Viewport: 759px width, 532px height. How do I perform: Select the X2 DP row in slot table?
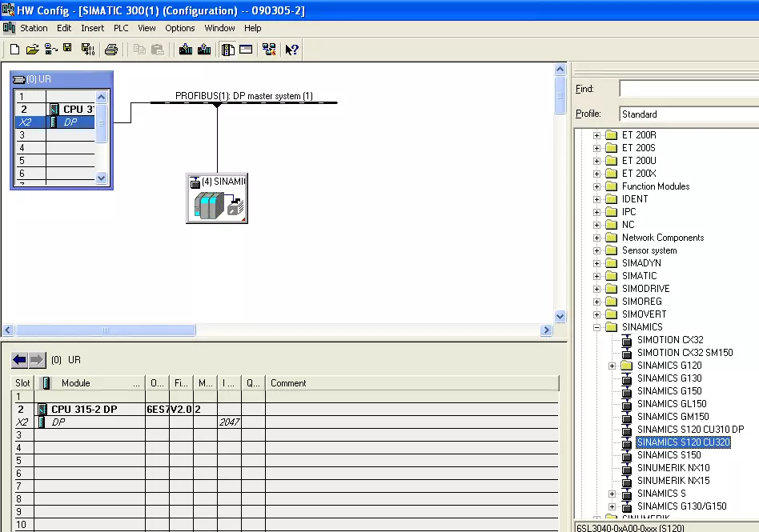(285, 422)
